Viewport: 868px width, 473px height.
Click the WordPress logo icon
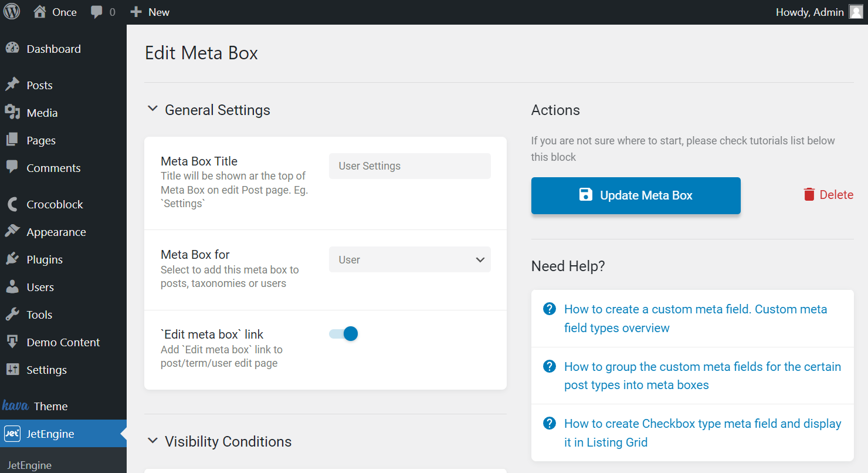tap(12, 12)
